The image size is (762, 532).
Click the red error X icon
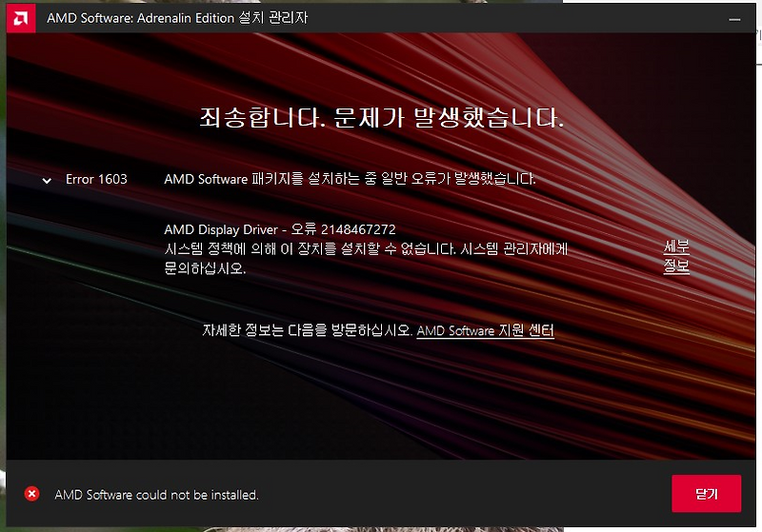32,494
